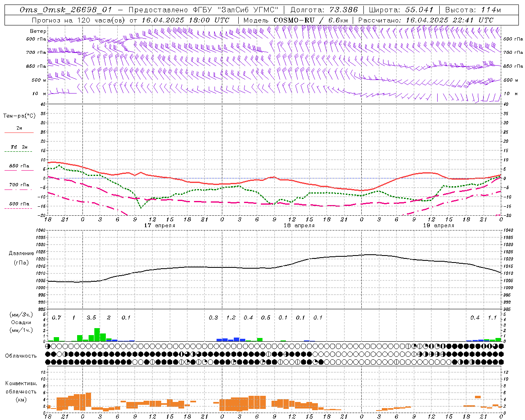Click the 19 апреля date label
The width and height of the screenshot is (525, 420).
(x=438, y=226)
